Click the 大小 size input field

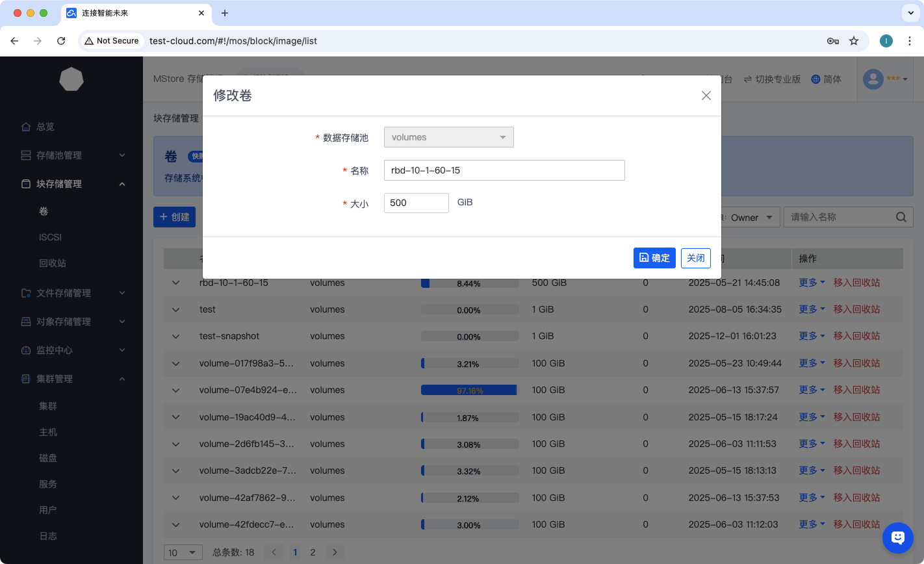click(416, 203)
